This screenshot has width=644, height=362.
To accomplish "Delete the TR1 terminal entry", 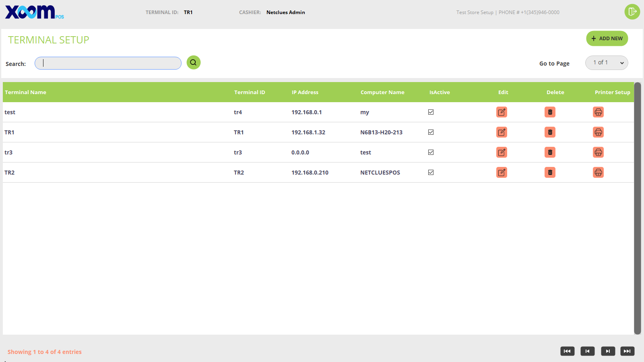I will click(550, 132).
